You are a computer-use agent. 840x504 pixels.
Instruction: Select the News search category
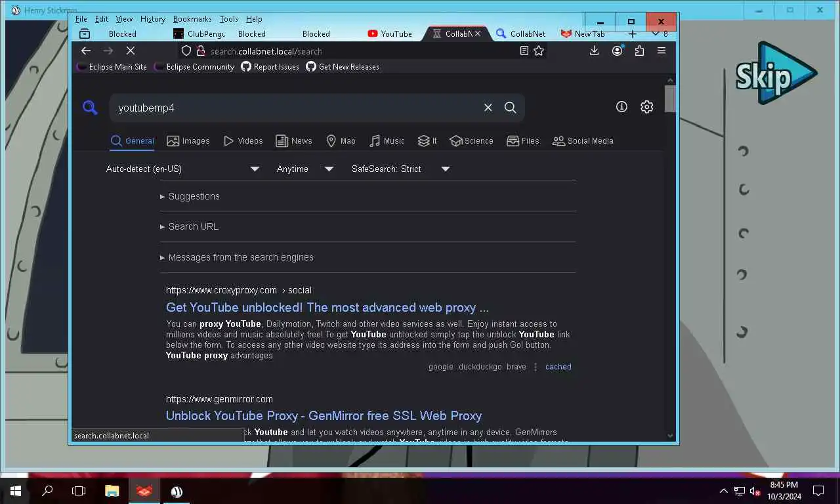294,140
